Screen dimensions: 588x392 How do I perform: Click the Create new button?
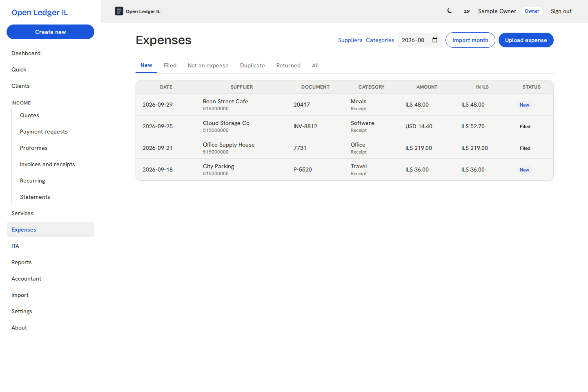point(50,32)
